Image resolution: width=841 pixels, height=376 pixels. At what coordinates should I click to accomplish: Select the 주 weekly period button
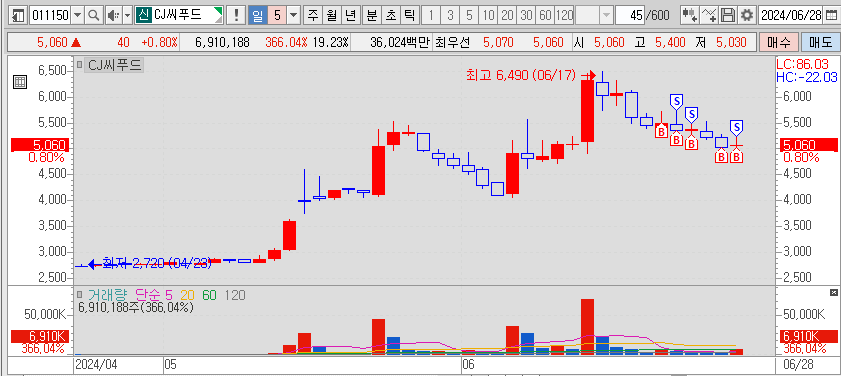pos(313,15)
